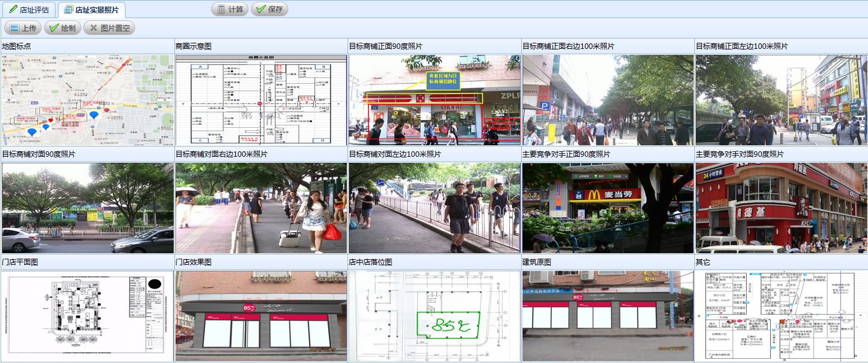This screenshot has width=868, height=363.
Task: Open the 商圈示意图 diagram thumbnail
Action: 261,100
